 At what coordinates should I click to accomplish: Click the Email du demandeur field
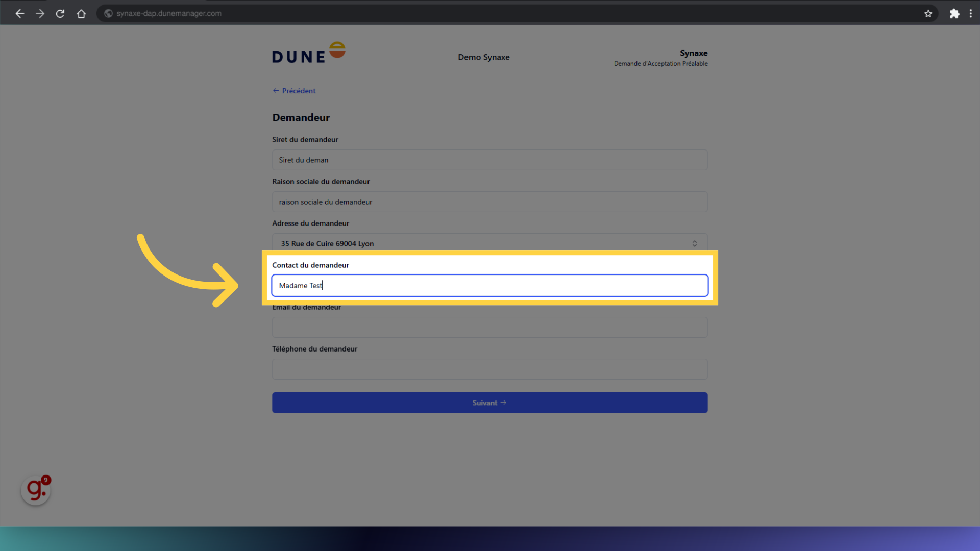489,327
